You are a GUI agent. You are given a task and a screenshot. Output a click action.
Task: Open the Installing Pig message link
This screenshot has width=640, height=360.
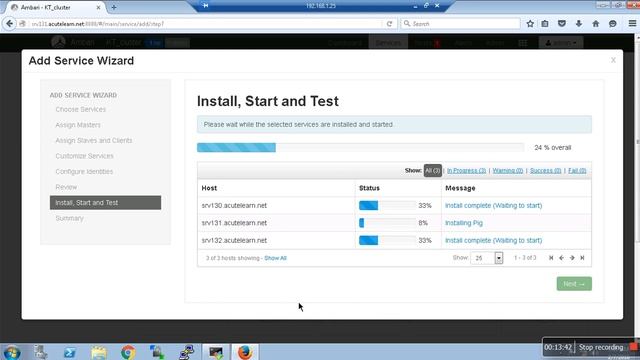pyautogui.click(x=464, y=223)
